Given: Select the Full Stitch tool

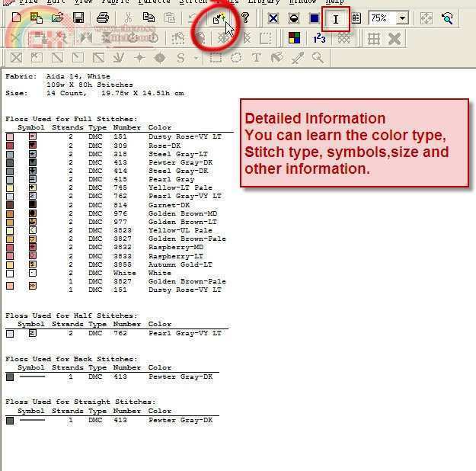Looking at the screenshot, I should click(x=17, y=57).
